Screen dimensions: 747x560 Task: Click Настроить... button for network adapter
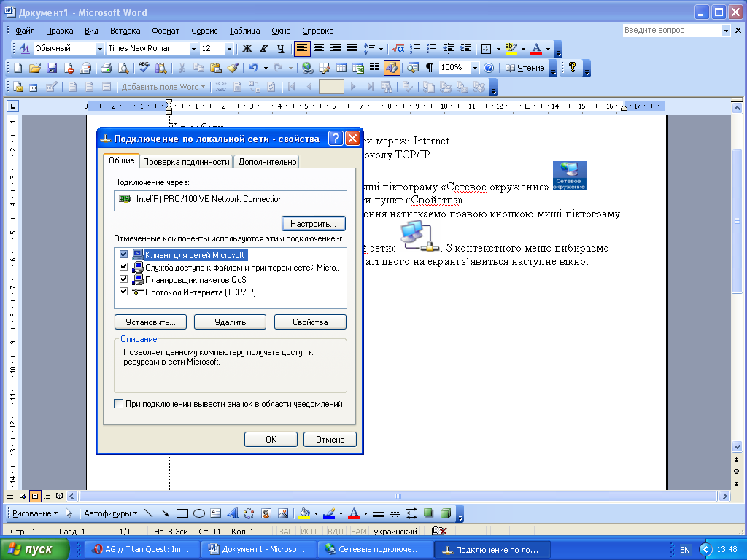(314, 223)
